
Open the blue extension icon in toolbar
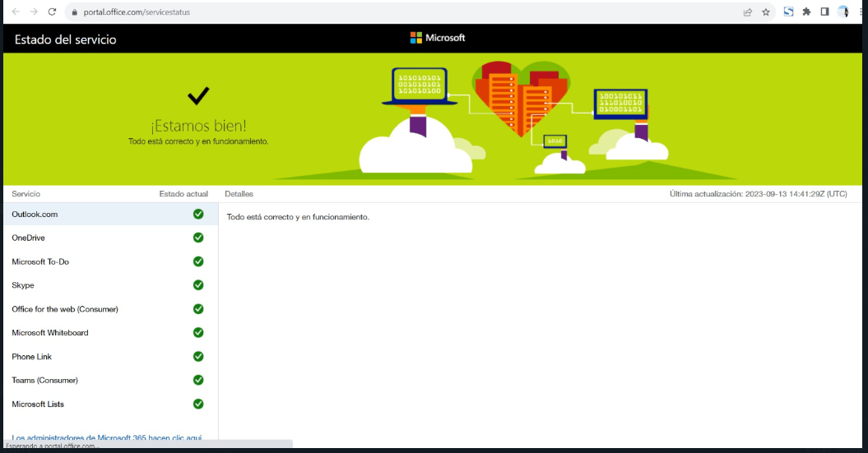click(788, 12)
